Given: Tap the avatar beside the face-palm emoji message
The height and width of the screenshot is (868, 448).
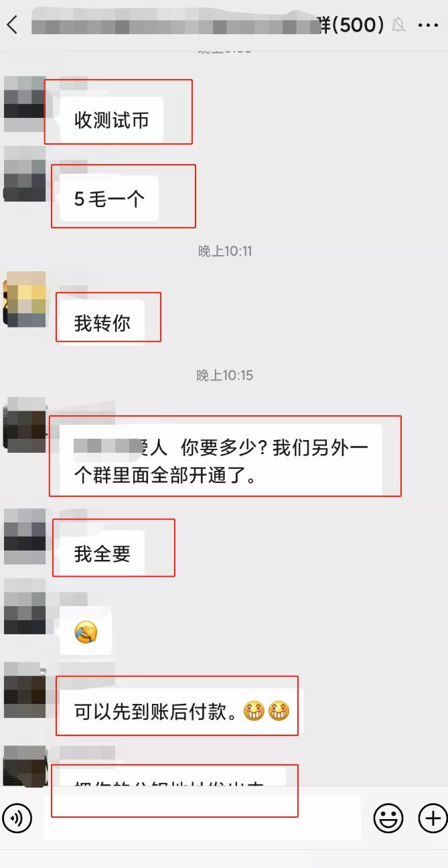Looking at the screenshot, I should 25,606.
